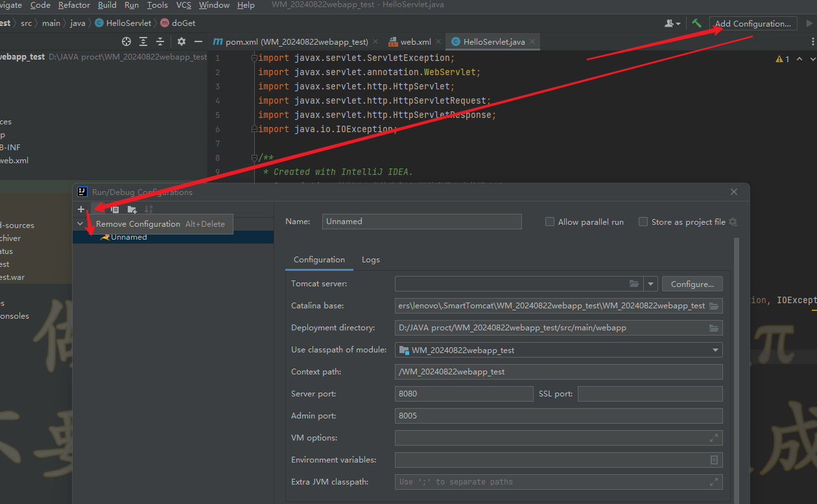
Task: Go to previous highlighted problem arrow
Action: [x=799, y=59]
